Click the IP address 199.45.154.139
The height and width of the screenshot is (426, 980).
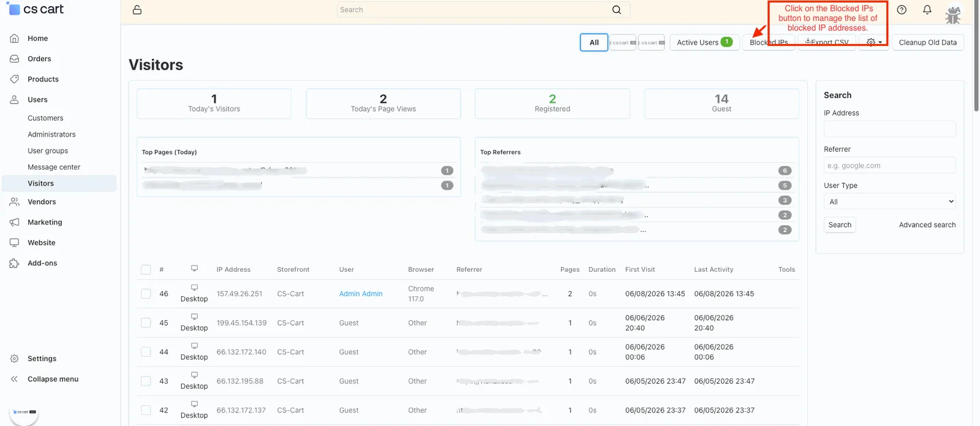coord(241,323)
